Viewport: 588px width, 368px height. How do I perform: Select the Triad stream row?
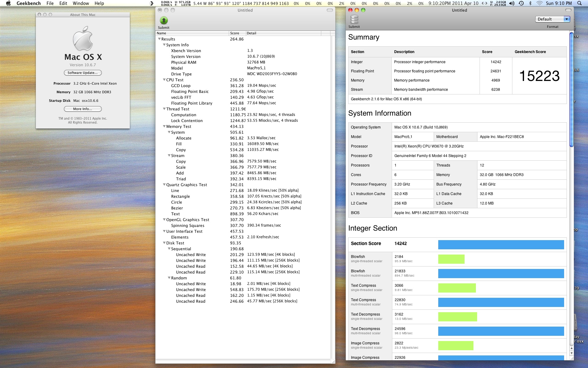243,179
